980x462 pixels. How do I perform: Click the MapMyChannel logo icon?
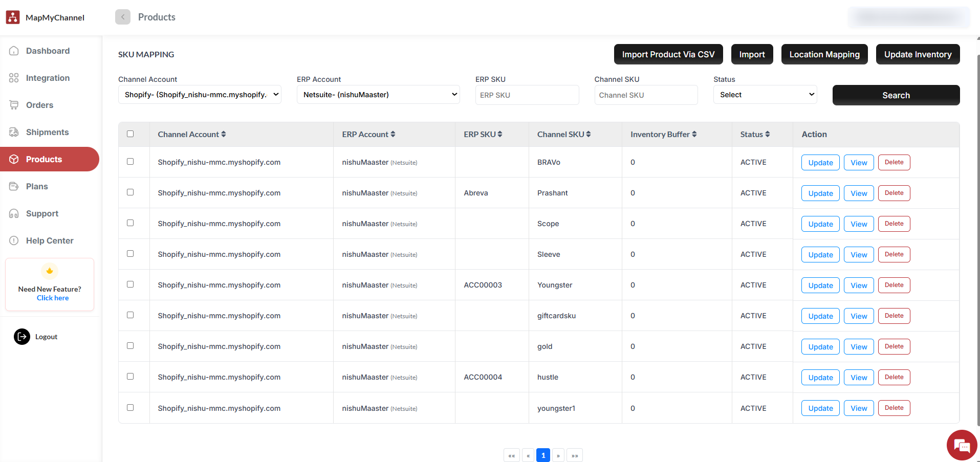click(x=13, y=17)
